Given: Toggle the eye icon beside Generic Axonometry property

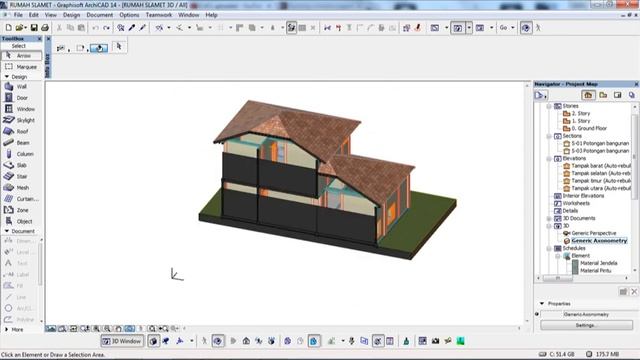Looking at the screenshot, I should [537, 314].
